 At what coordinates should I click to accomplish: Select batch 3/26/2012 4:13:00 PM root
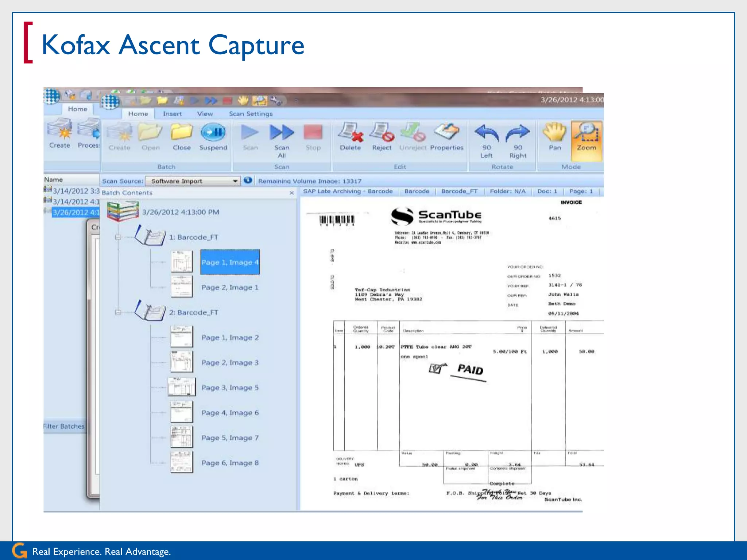181,212
